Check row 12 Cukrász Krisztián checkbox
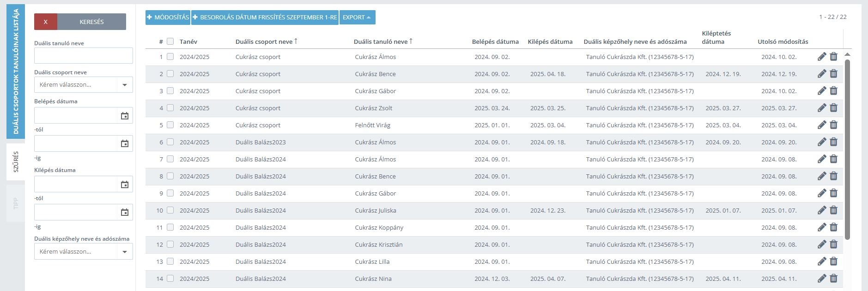 coord(170,244)
